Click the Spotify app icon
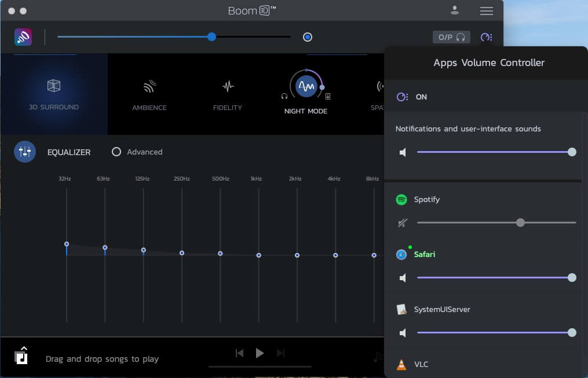Image resolution: width=588 pixels, height=378 pixels. [401, 200]
